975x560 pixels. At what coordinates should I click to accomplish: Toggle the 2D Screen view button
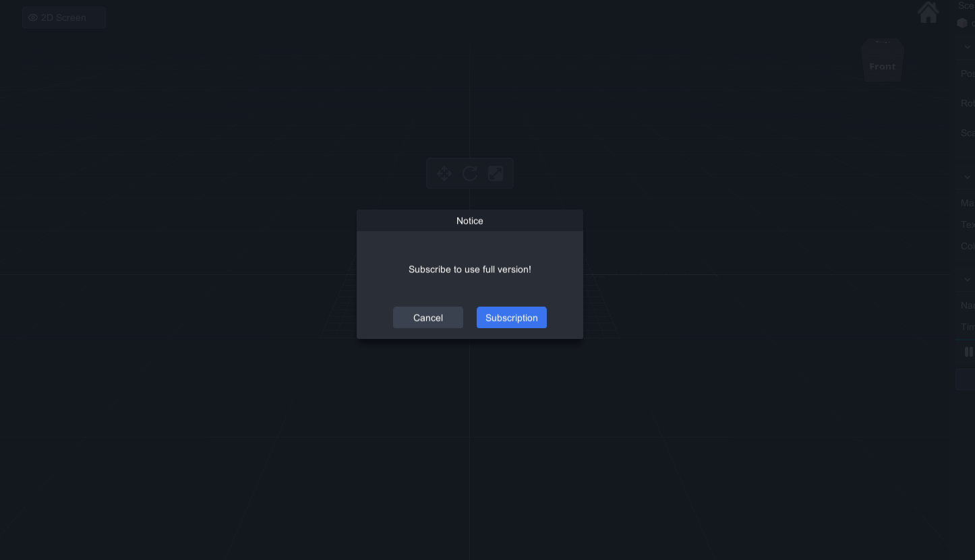point(64,18)
